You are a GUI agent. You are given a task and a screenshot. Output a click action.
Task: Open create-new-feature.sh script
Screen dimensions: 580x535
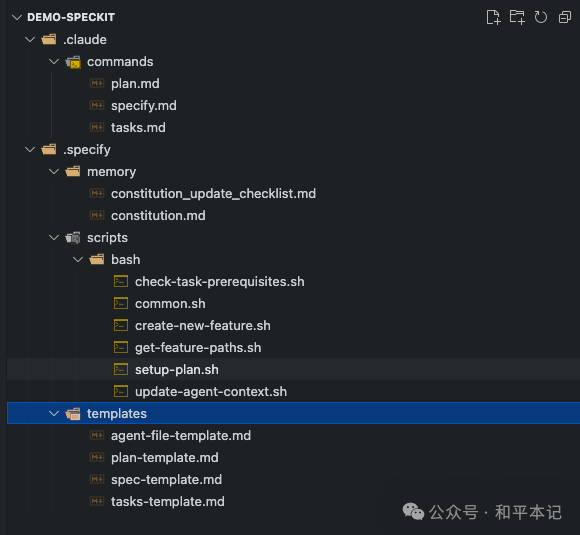[x=203, y=326]
